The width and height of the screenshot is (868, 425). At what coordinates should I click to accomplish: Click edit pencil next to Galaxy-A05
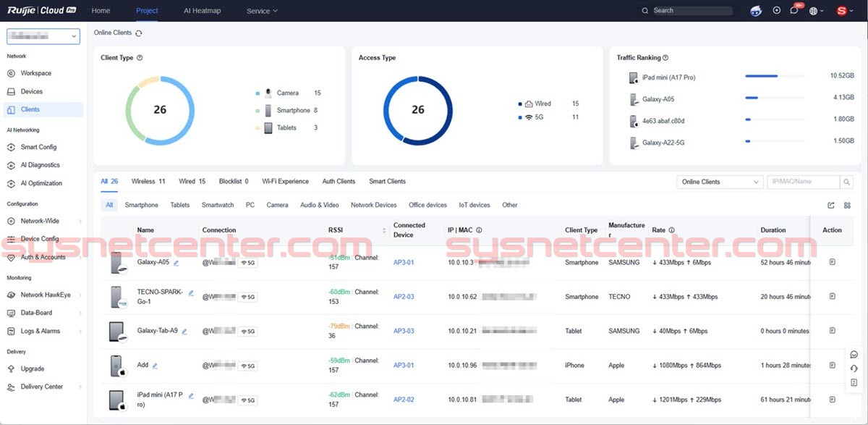(176, 263)
